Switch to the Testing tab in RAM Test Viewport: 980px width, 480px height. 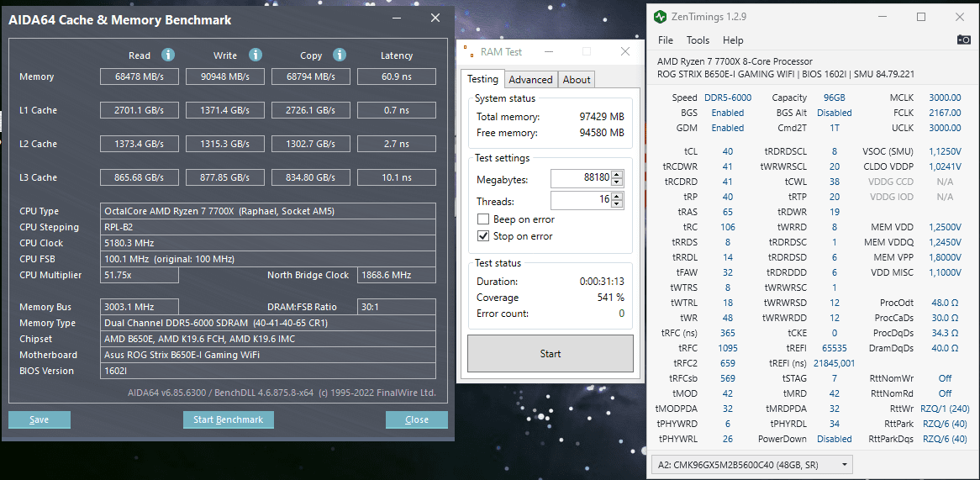[x=482, y=79]
